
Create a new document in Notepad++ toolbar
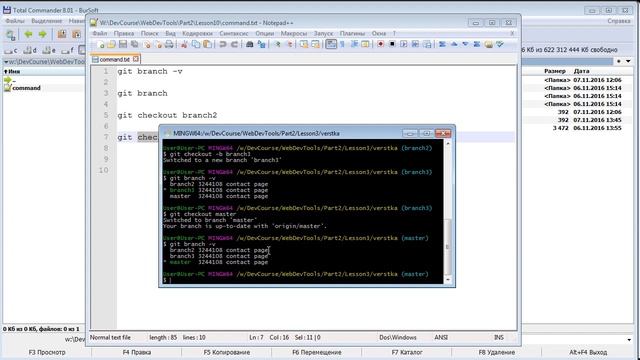click(101, 44)
